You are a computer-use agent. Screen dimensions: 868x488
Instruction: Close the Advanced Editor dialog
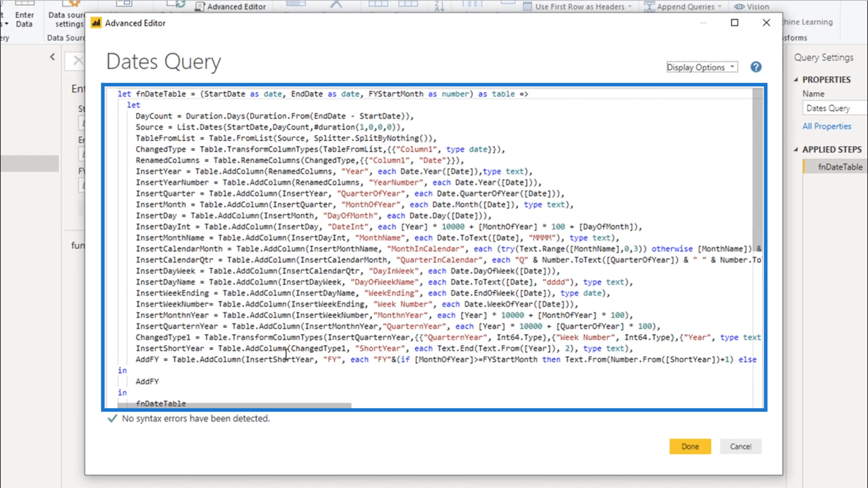click(766, 23)
